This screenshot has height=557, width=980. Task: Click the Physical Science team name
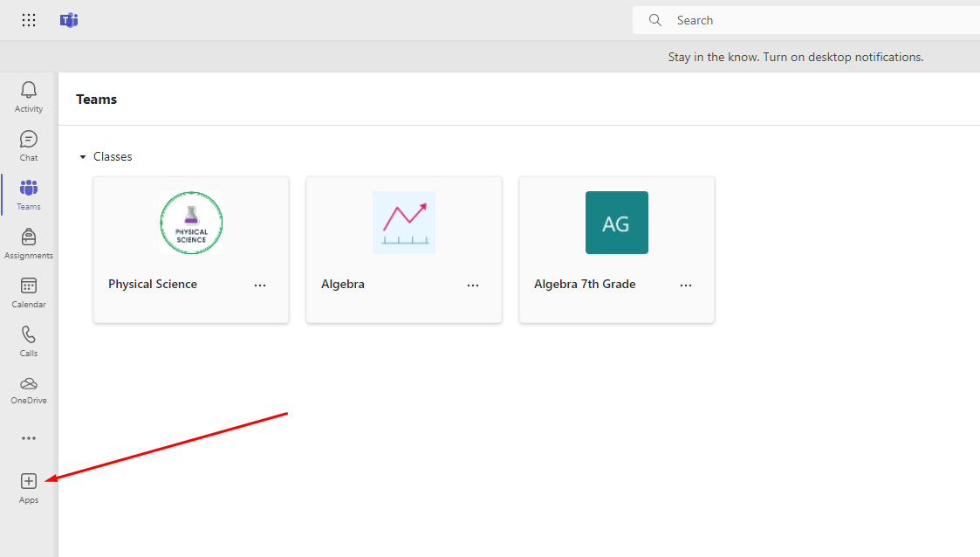(x=153, y=284)
